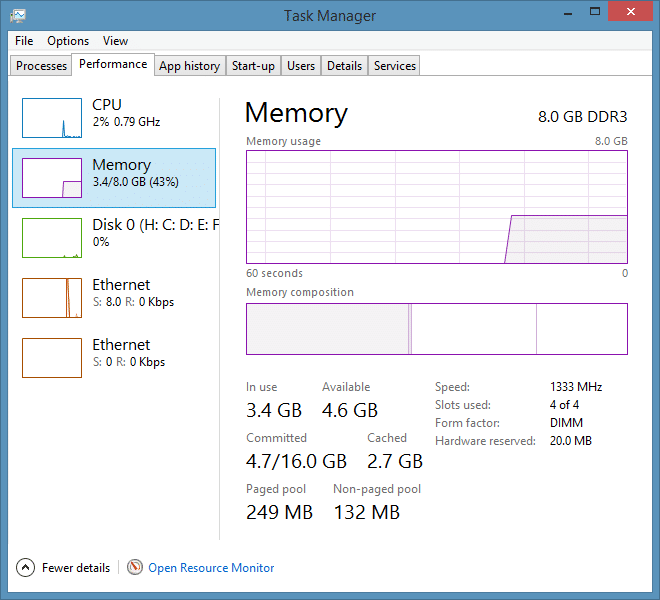Screen dimensions: 660x600
Task: Open the Options menu
Action: pyautogui.click(x=68, y=41)
